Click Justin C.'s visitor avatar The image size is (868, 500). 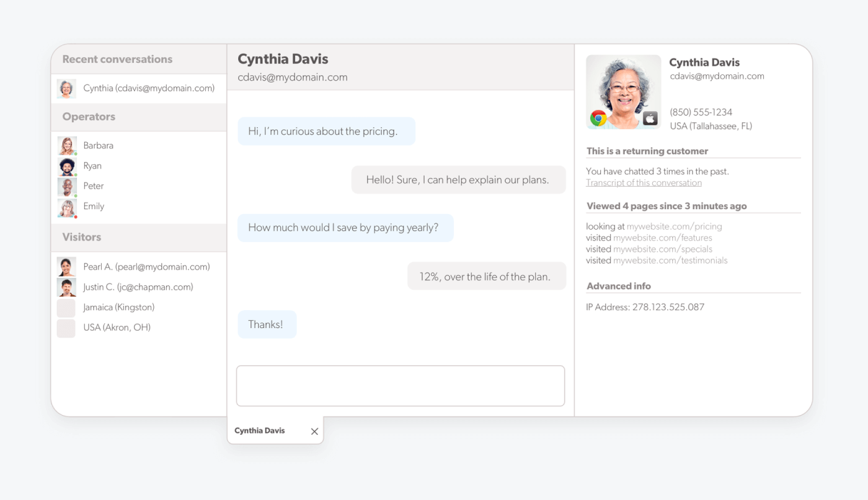pos(66,287)
